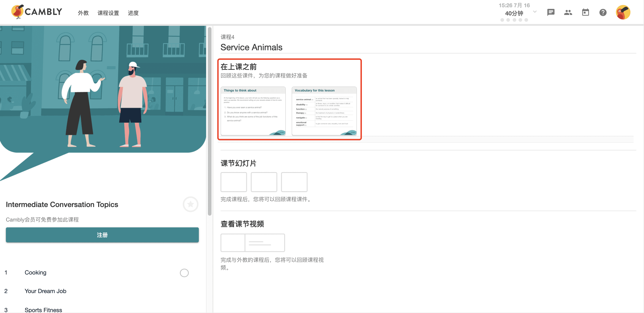Image resolution: width=644 pixels, height=313 pixels.
Task: Click the first empty lesson slide placeholder
Action: point(233,182)
